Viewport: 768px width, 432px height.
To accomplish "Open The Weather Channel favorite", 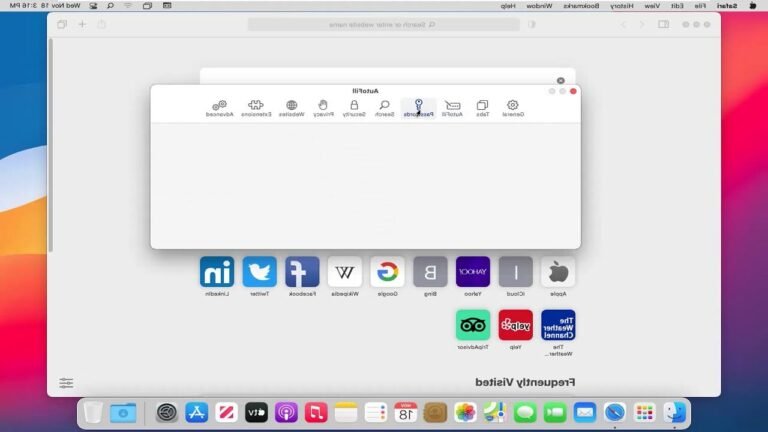I will click(558, 325).
